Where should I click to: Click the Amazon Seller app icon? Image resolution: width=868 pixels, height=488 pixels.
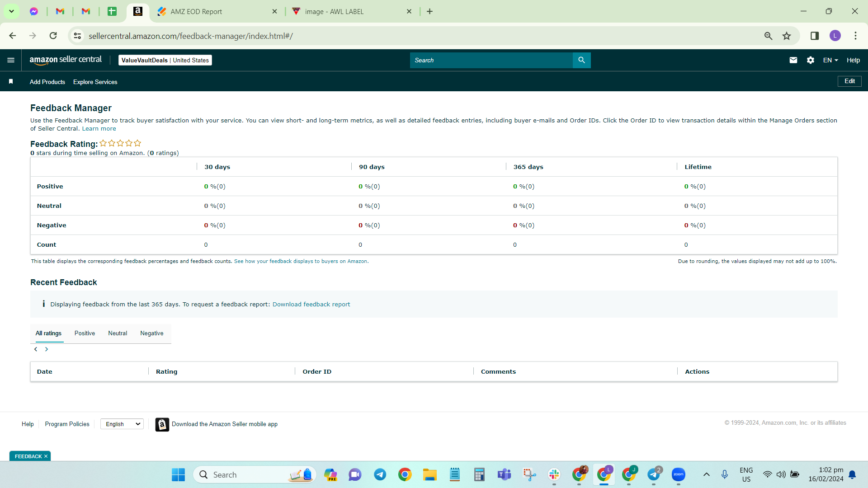coord(162,424)
